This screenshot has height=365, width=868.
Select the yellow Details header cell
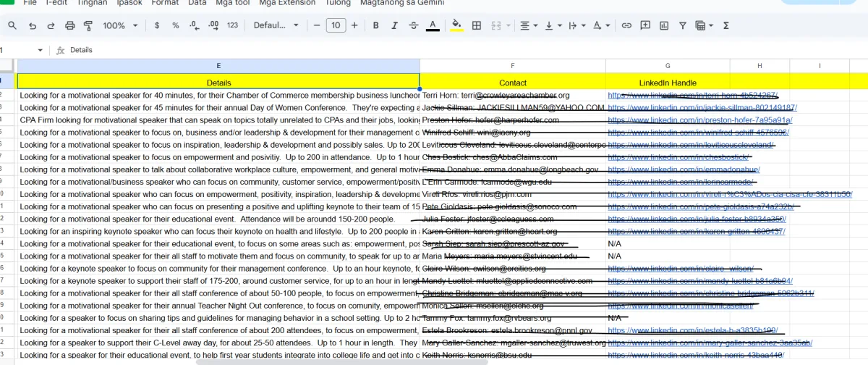(218, 83)
